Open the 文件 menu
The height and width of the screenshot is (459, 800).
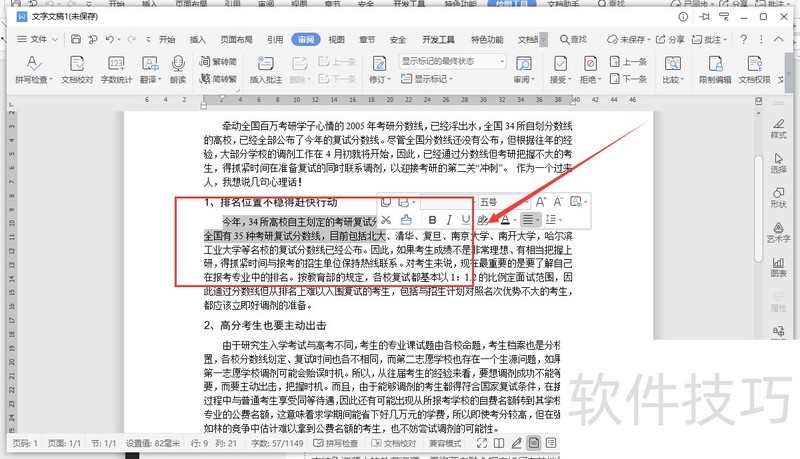click(37, 39)
